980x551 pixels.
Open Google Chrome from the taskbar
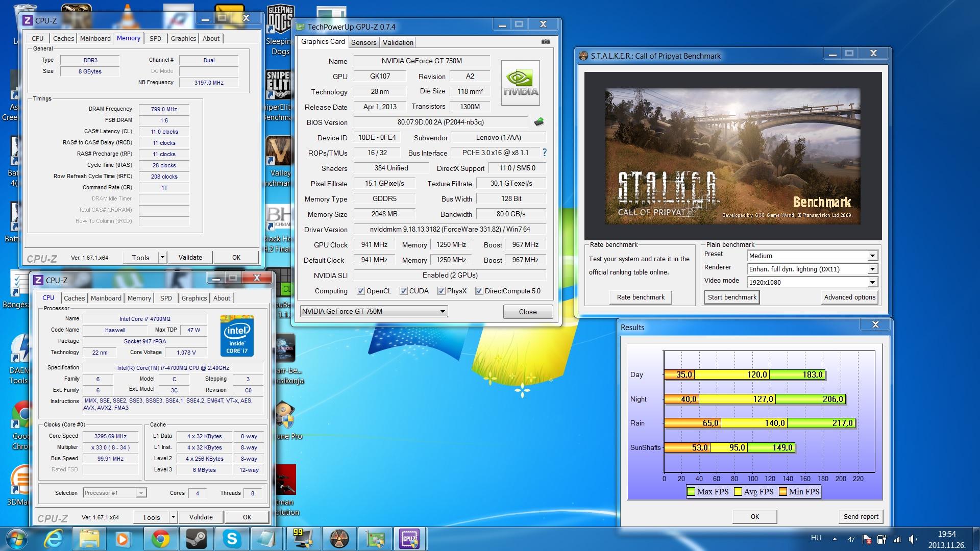[x=160, y=539]
